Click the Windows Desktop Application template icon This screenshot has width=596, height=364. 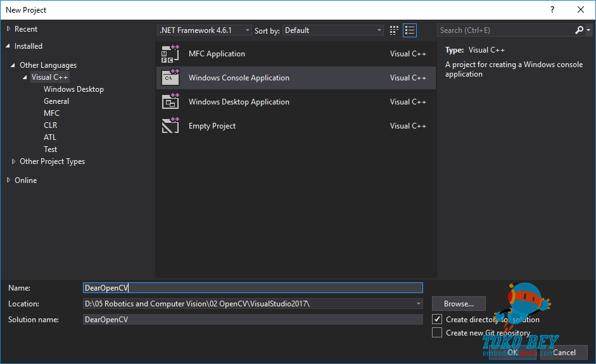click(x=170, y=102)
